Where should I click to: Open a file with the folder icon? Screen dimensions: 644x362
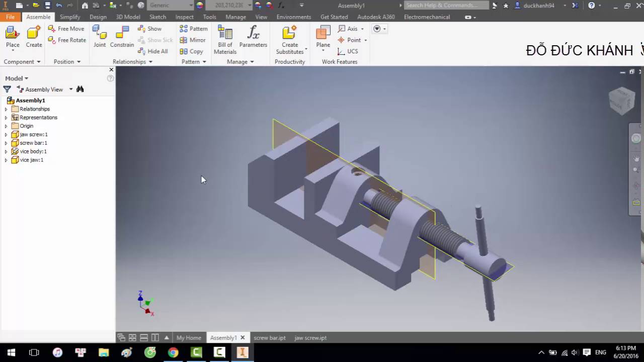click(36, 6)
